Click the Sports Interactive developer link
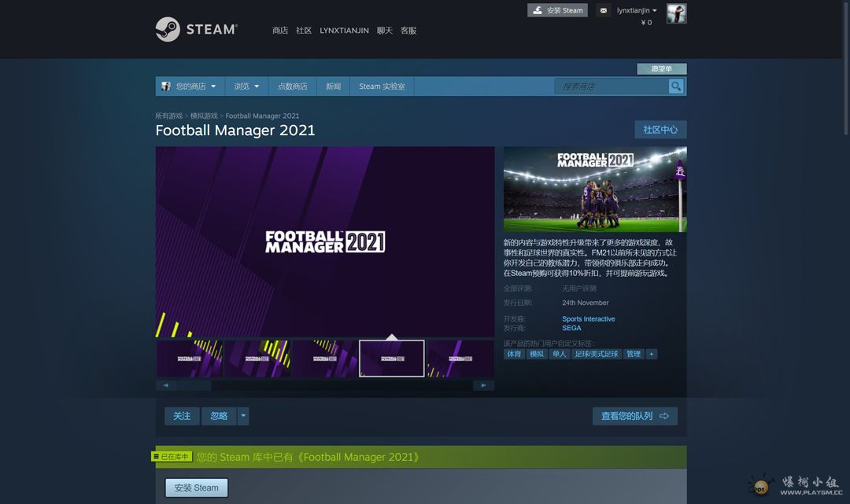The image size is (850, 504). (588, 319)
